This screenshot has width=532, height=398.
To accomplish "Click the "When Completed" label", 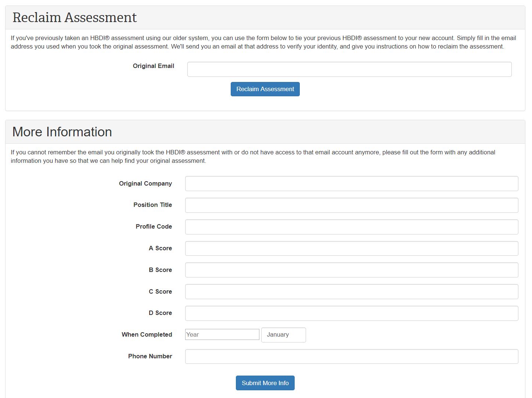I will (x=147, y=335).
